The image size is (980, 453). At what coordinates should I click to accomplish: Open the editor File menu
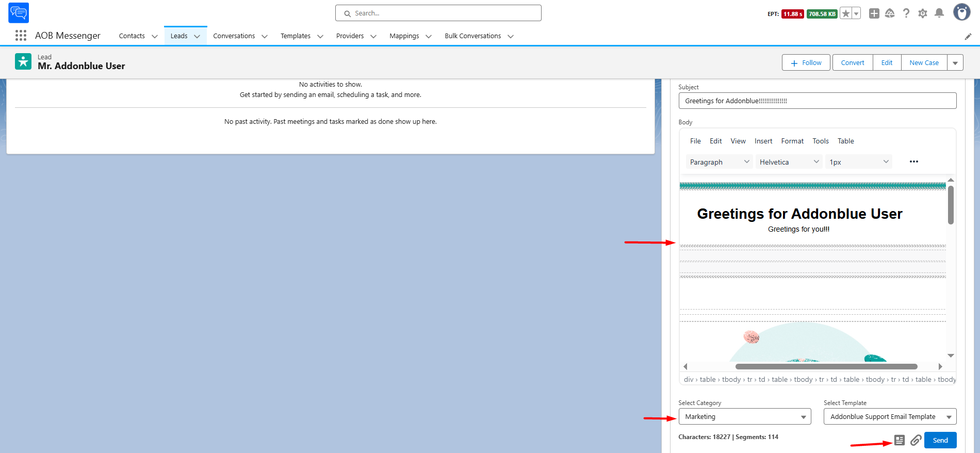(695, 141)
